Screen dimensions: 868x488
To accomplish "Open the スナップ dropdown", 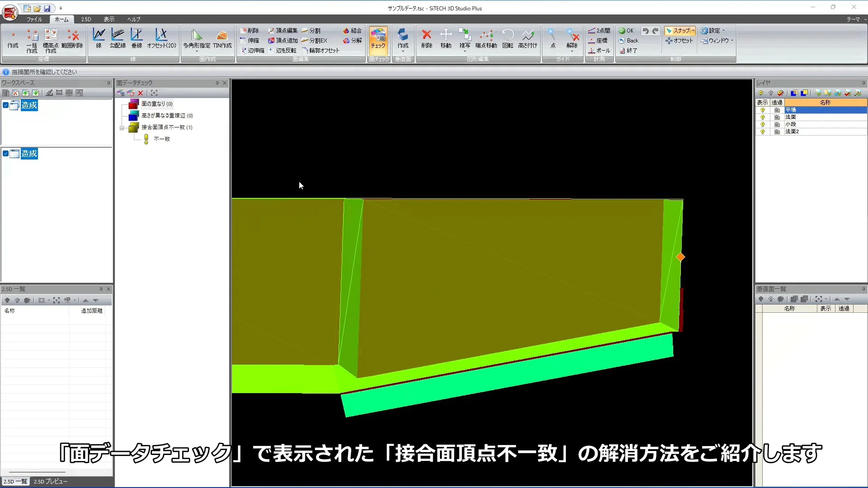I will click(693, 30).
